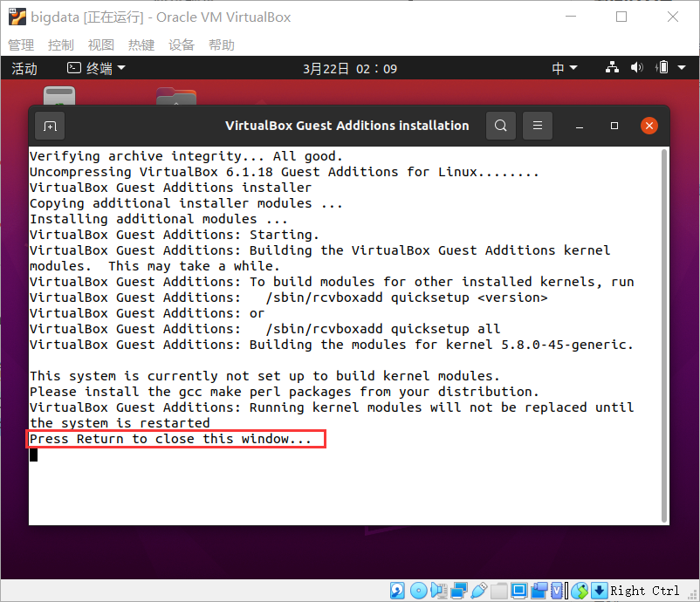
Task: Click the line 'Press Return to close this window...'
Action: point(170,439)
